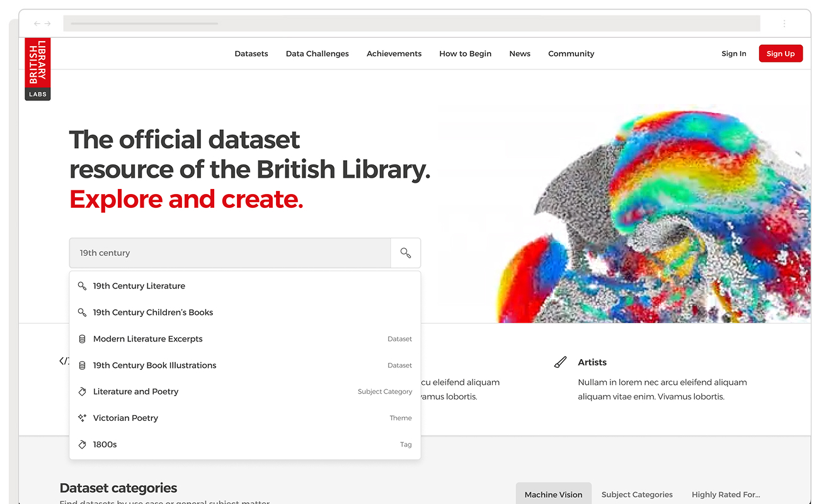
Task: Pick 19th Century Book Illustrations dataset
Action: click(154, 365)
